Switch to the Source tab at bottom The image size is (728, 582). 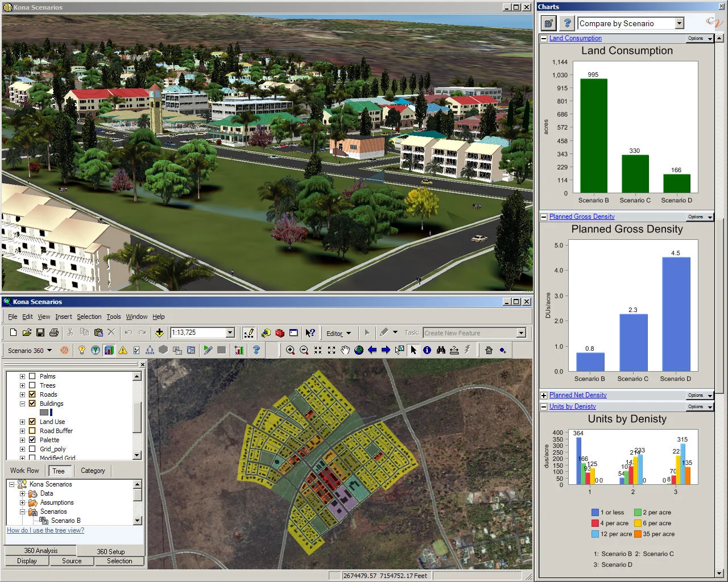click(72, 561)
